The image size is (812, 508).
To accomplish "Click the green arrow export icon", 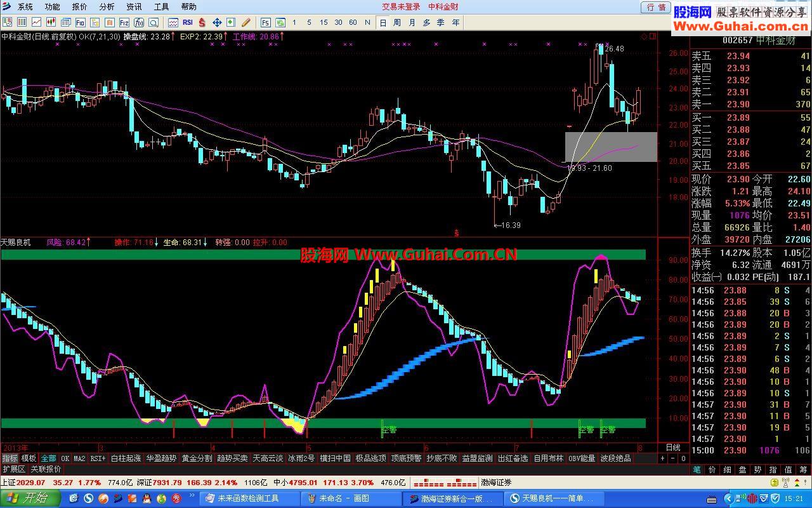I will pos(231,22).
